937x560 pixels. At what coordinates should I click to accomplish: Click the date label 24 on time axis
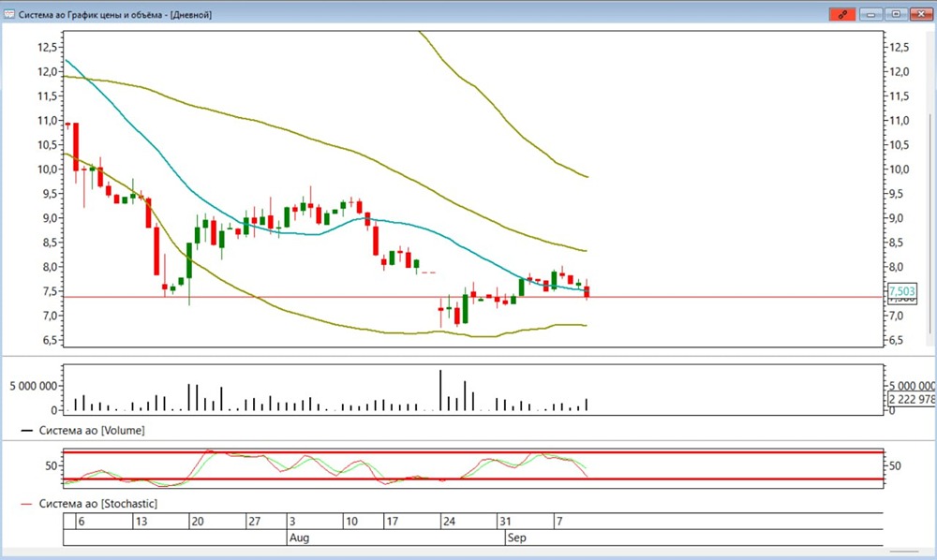coord(449,522)
